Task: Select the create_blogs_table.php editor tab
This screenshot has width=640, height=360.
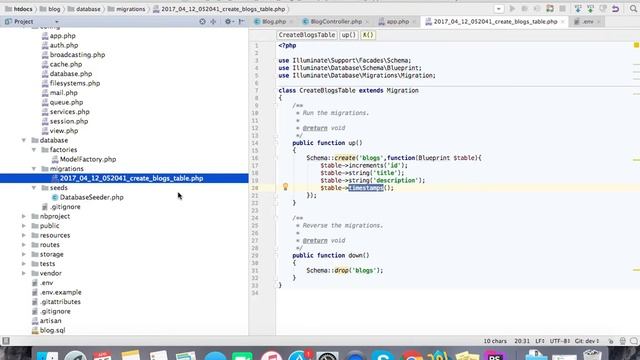Action: (x=495, y=22)
